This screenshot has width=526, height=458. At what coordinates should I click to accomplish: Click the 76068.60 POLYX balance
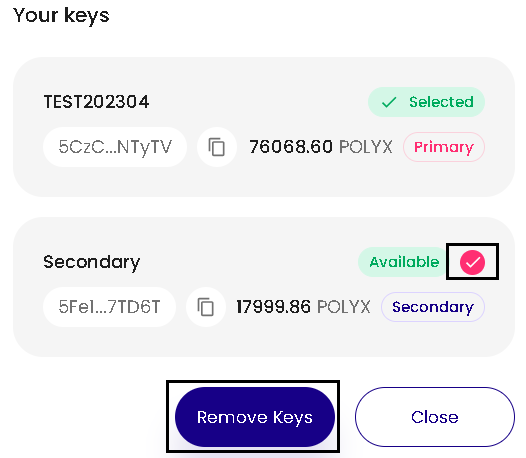coord(321,147)
